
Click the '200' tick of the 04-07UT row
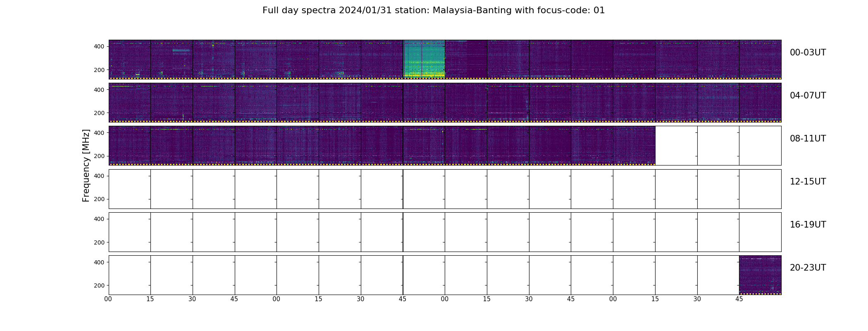coord(99,113)
